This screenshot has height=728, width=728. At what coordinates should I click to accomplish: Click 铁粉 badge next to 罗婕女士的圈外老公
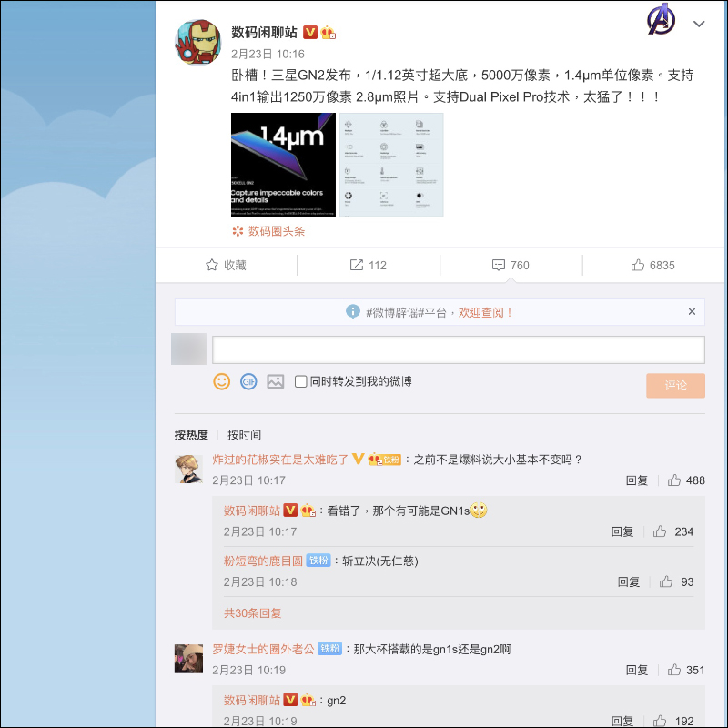330,649
